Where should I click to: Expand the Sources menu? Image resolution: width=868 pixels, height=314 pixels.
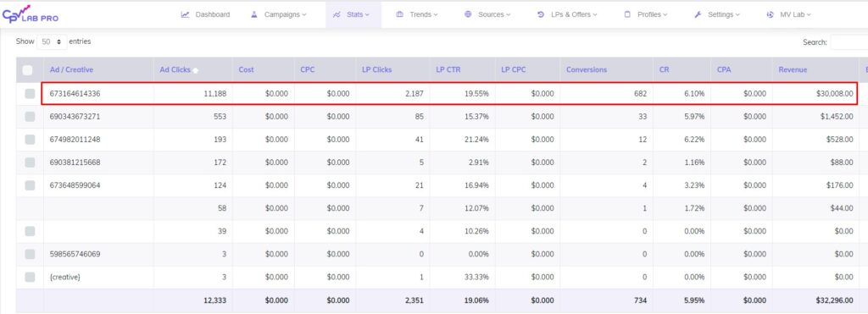(487, 15)
